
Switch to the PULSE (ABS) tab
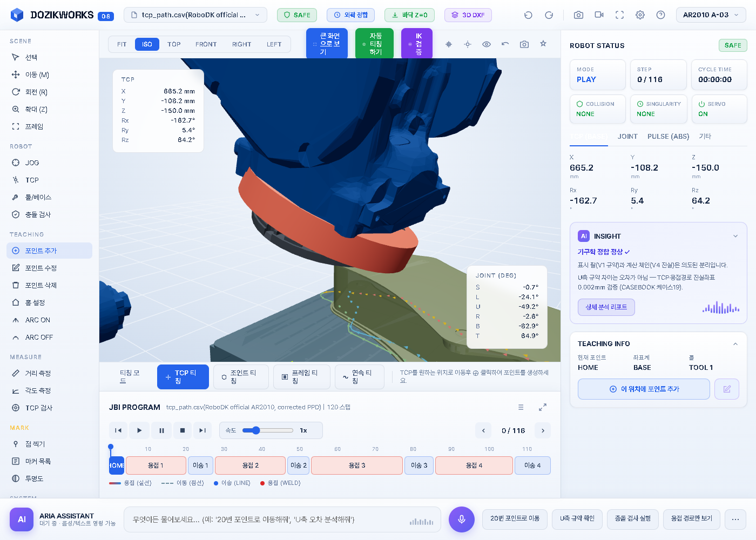(668, 137)
